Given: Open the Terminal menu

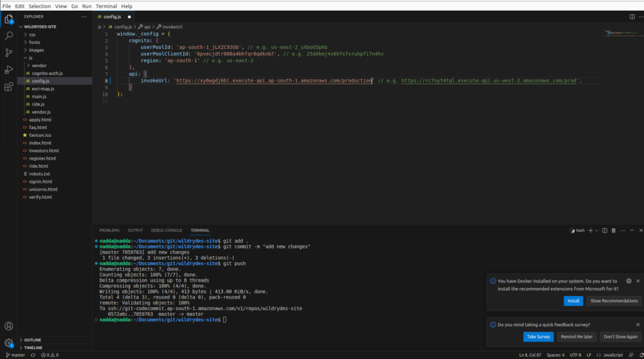Looking at the screenshot, I should pyautogui.click(x=106, y=6).
